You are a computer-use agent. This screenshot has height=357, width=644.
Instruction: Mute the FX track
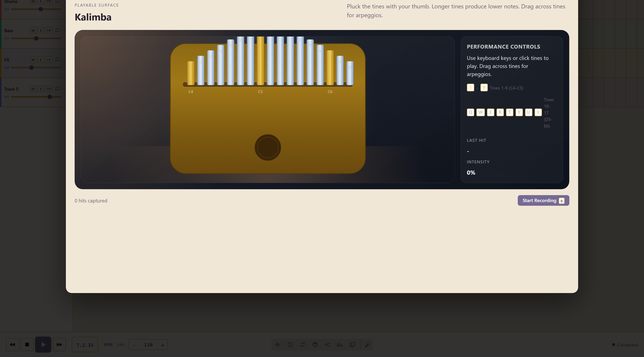coord(33,60)
